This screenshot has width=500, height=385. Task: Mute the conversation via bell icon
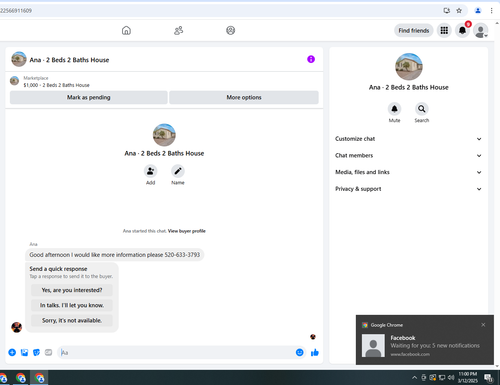(394, 109)
